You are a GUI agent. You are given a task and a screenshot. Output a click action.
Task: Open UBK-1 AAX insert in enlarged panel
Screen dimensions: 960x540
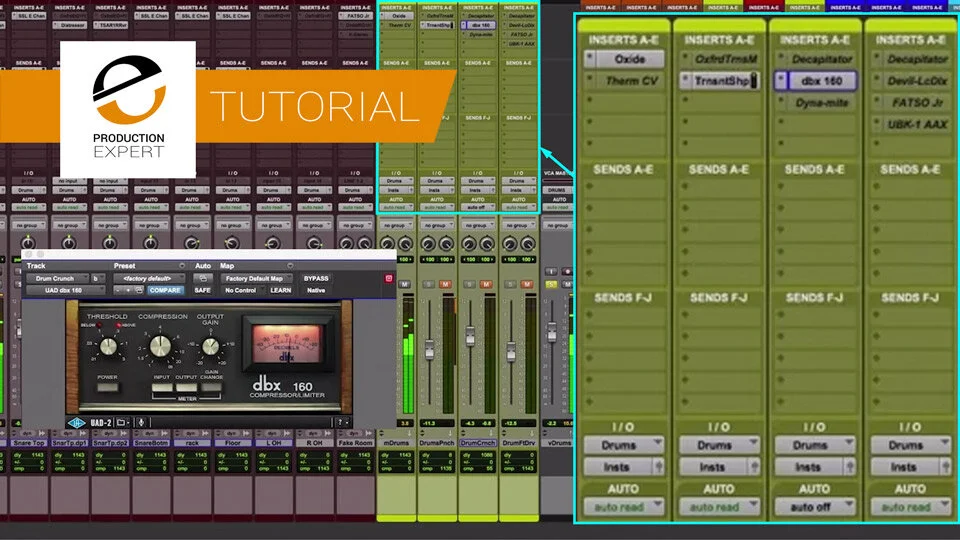pos(917,124)
